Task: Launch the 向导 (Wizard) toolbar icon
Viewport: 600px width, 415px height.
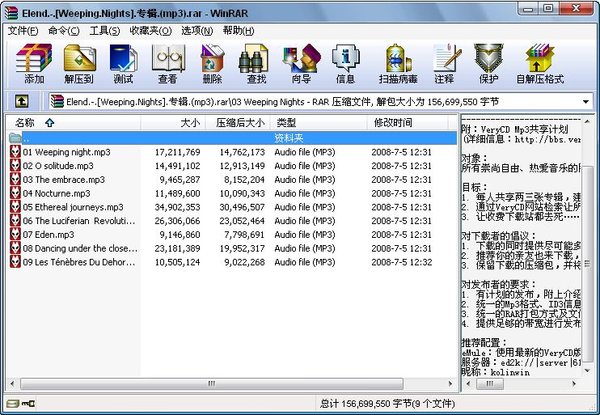Action: click(302, 58)
